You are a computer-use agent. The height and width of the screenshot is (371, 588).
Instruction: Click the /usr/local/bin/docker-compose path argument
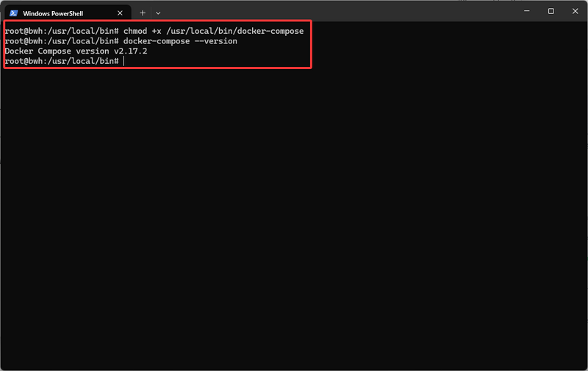point(234,31)
